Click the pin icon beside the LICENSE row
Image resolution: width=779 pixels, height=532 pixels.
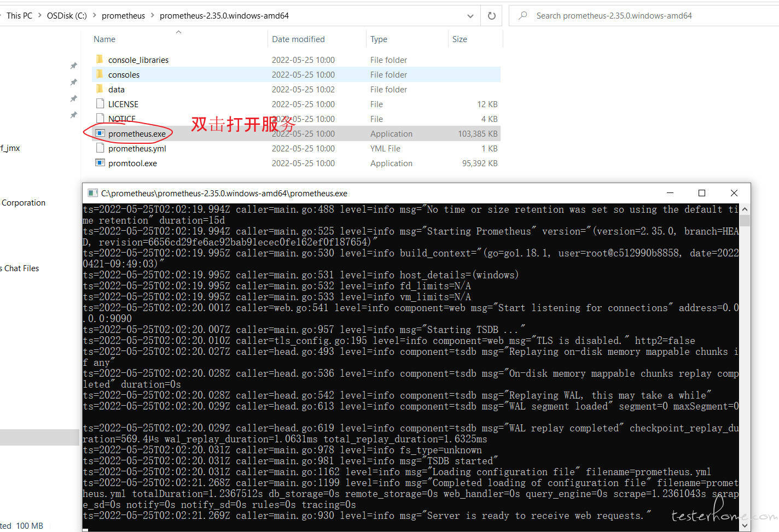73,98
